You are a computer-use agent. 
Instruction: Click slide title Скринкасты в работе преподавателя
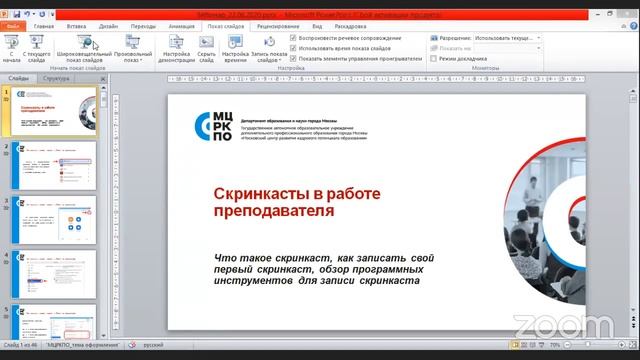[x=297, y=202]
